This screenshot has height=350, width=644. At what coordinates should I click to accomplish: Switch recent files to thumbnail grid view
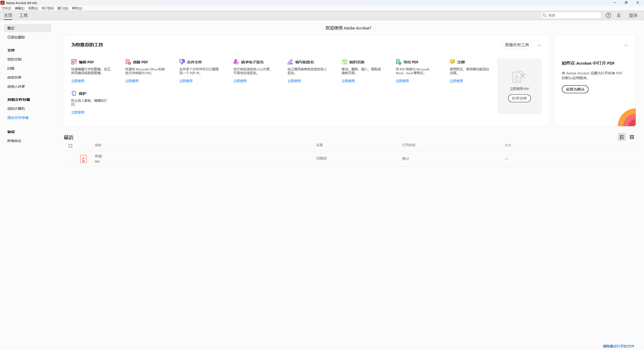pyautogui.click(x=632, y=137)
